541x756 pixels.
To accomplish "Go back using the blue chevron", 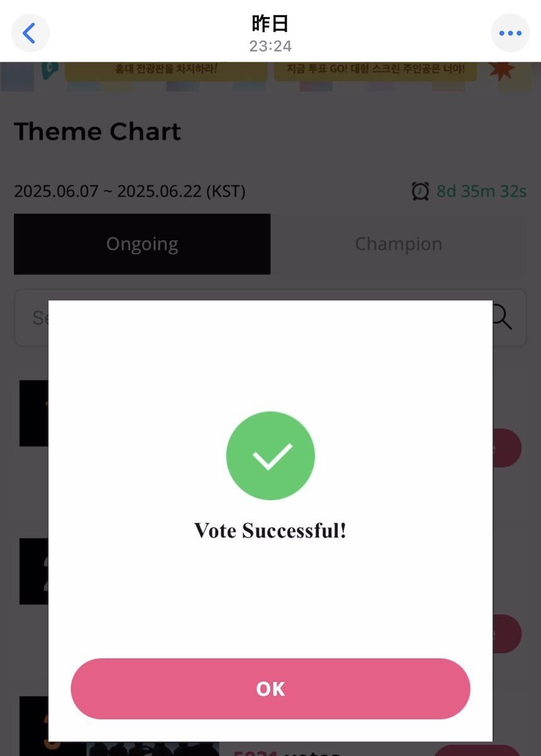I will (30, 33).
